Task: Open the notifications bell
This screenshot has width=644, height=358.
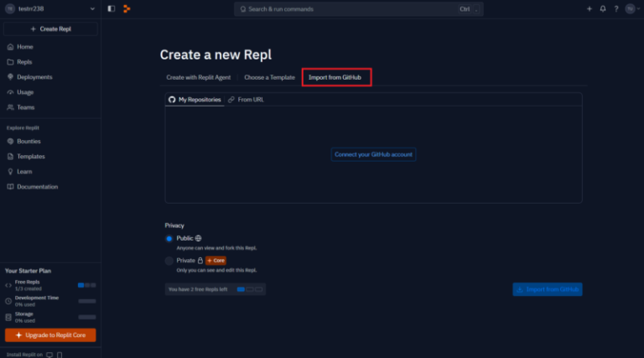Action: (x=602, y=8)
